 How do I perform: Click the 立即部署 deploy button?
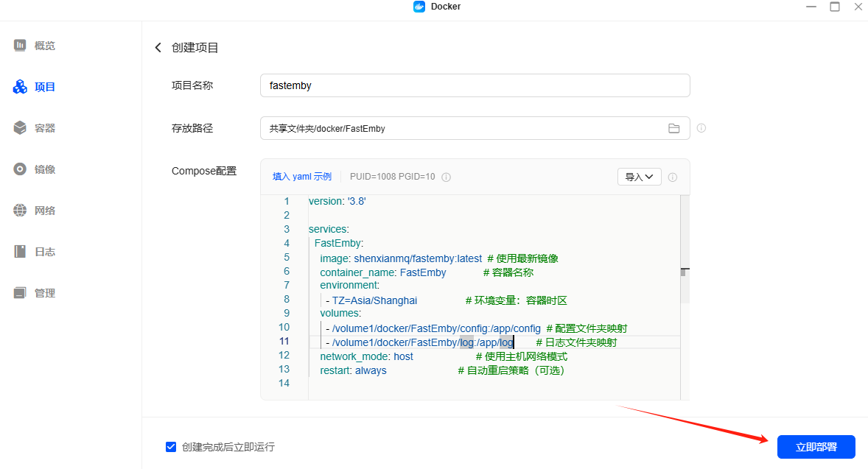[816, 447]
